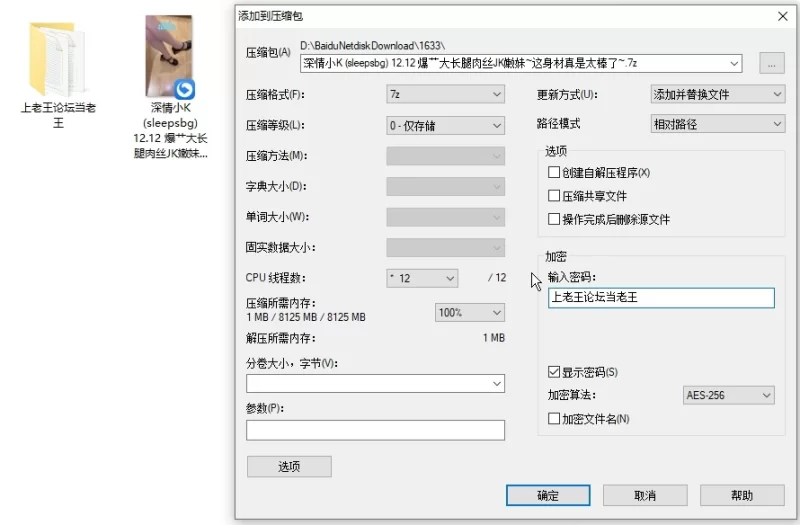Open help via the 帮助 button
Viewport: 800px width, 525px height.
tap(742, 495)
